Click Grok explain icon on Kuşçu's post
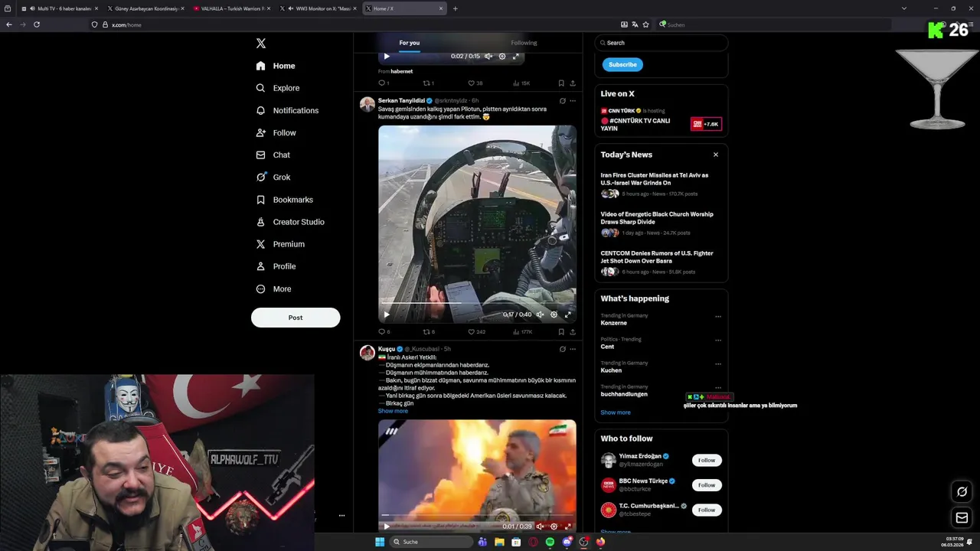Viewport: 980px width, 551px height. (562, 349)
